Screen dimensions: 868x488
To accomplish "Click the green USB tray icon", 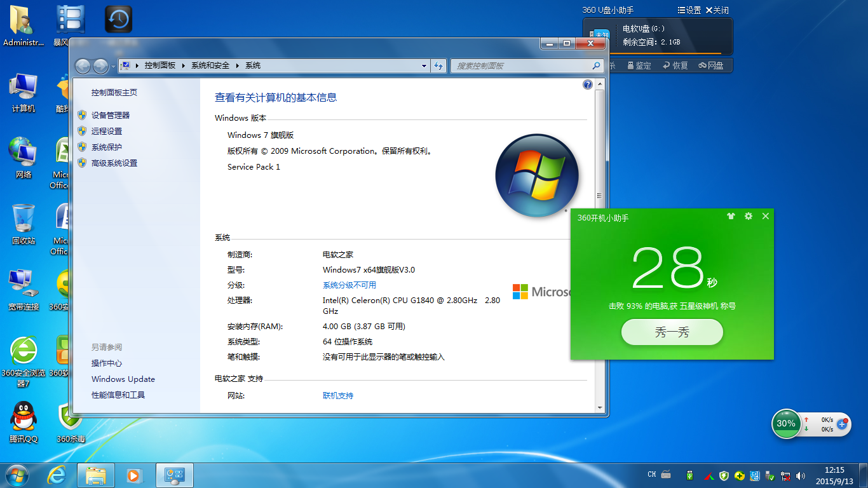I will click(x=690, y=475).
